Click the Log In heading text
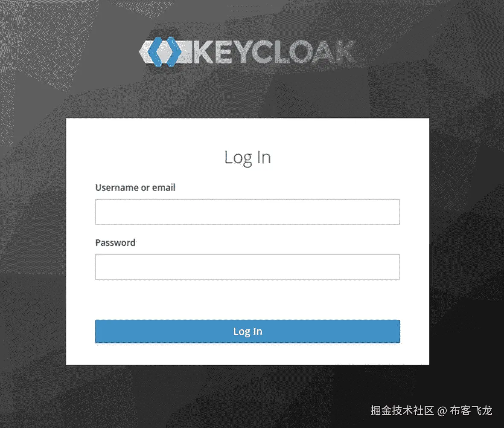This screenshot has height=428, width=504. click(248, 158)
